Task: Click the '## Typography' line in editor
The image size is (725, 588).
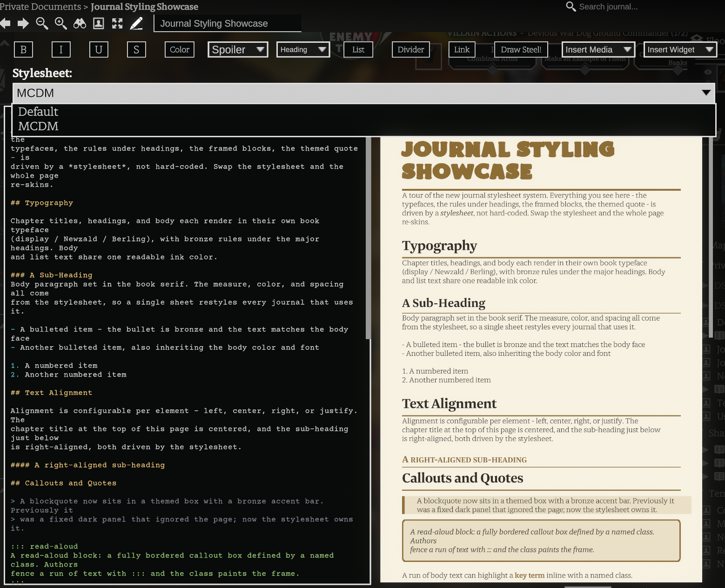Action: click(42, 203)
